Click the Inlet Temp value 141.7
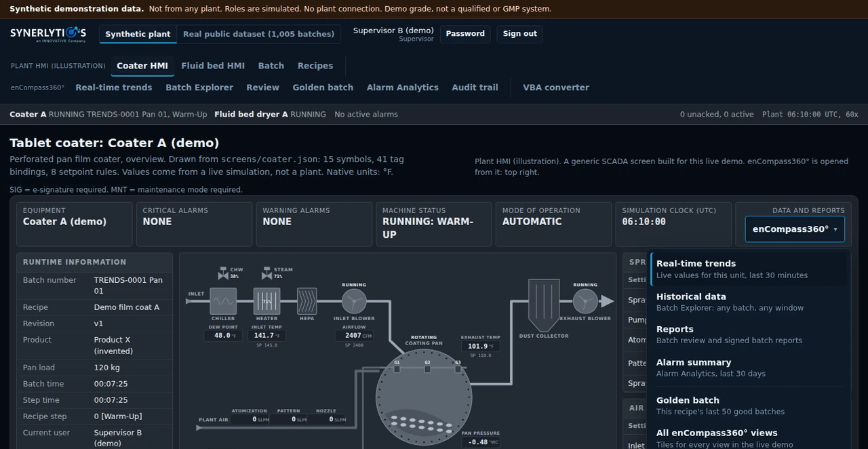 click(267, 336)
